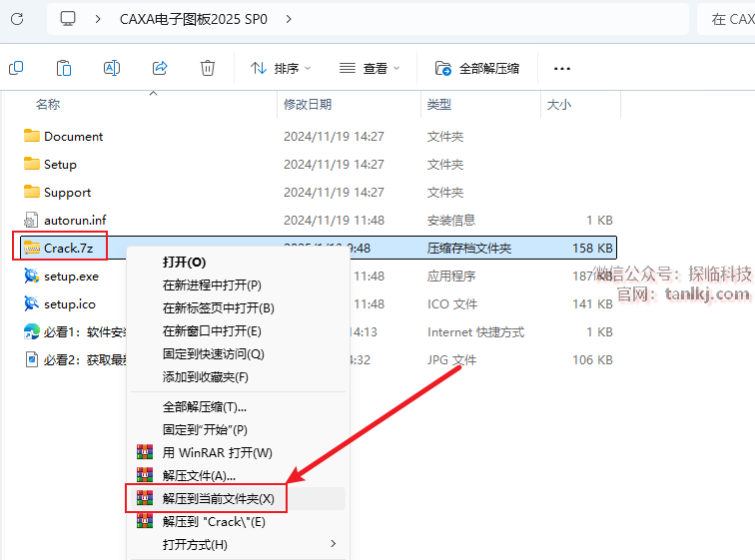Click the paste clipboard icon
The image size is (755, 560).
(x=64, y=68)
